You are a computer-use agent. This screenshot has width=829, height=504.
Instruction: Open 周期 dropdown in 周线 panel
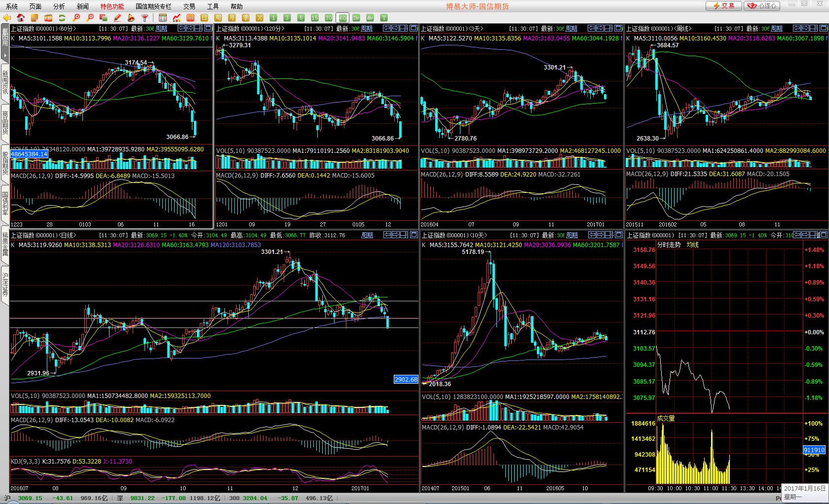point(777,29)
